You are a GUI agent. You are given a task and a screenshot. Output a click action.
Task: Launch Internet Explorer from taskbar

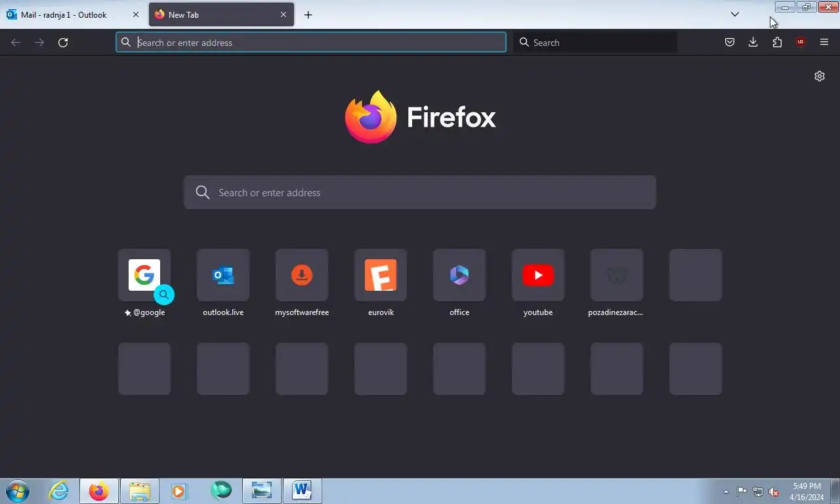point(59,491)
